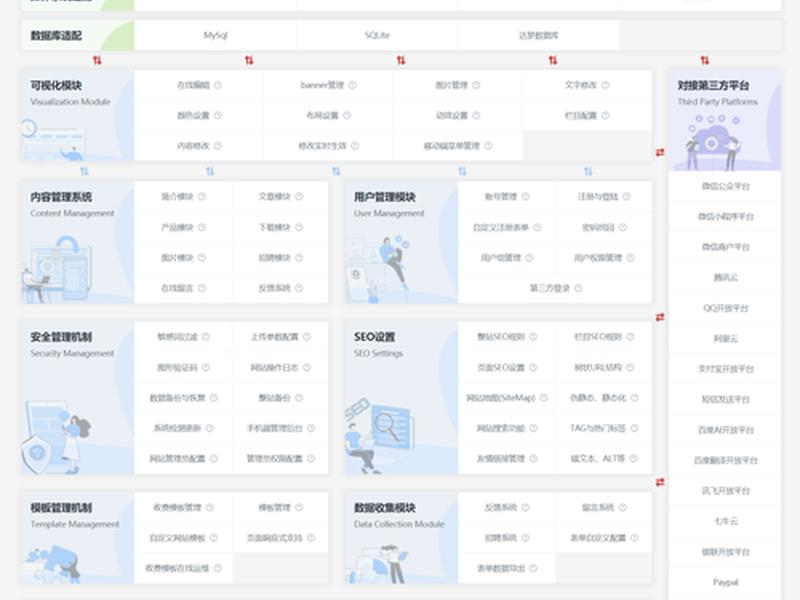
Task: Open the banner管理 feature
Action: click(x=328, y=85)
